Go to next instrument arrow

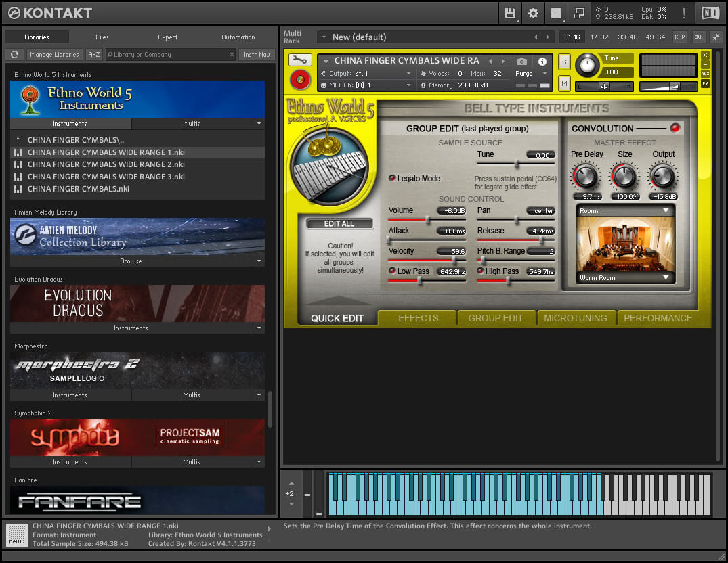click(502, 61)
